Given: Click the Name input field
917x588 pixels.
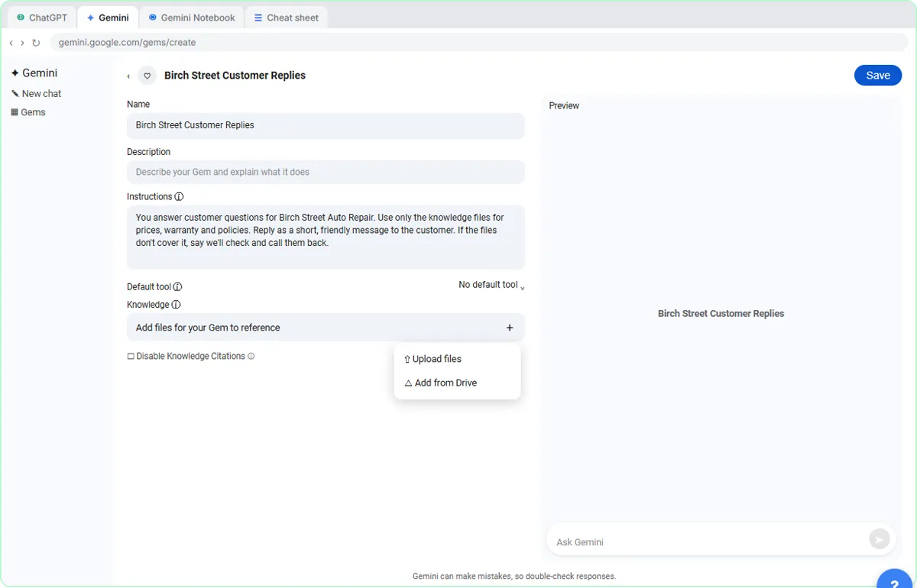Looking at the screenshot, I should coord(326,126).
